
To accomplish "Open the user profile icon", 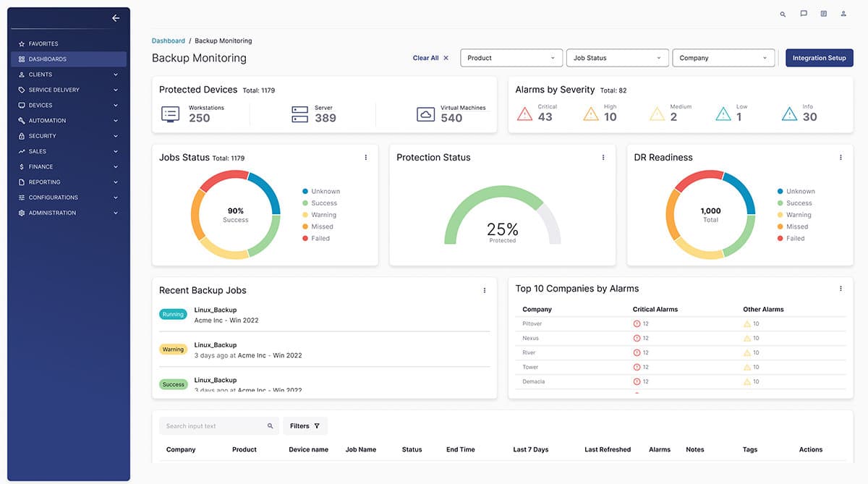I will point(843,14).
